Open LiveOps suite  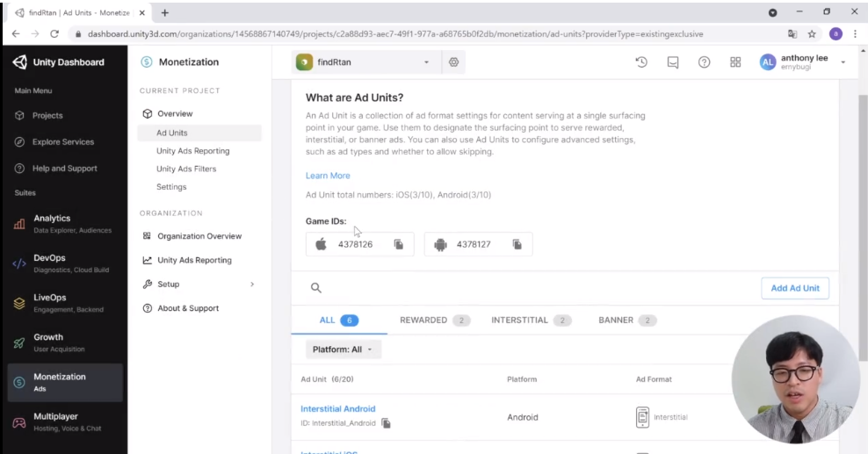coord(65,303)
